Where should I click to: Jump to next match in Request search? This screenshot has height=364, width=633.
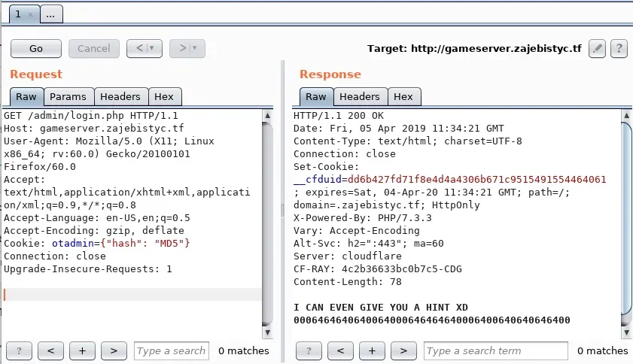click(x=114, y=350)
